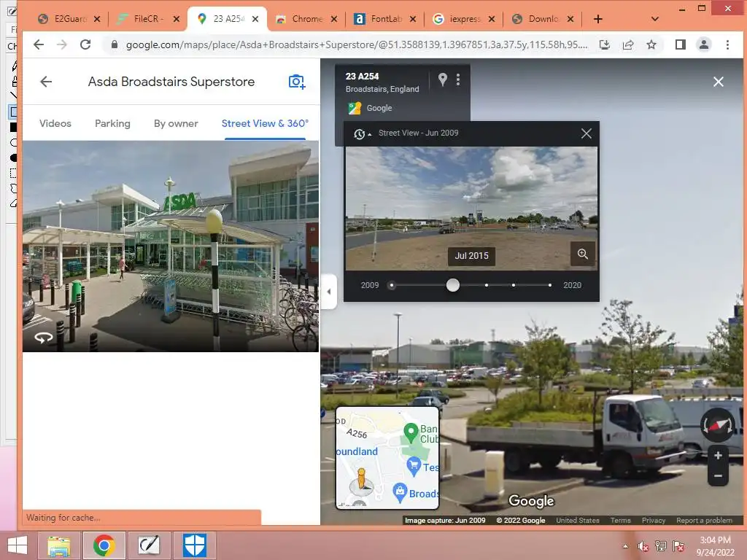Open the Terms link
Image resolution: width=747 pixels, height=560 pixels.
point(620,521)
